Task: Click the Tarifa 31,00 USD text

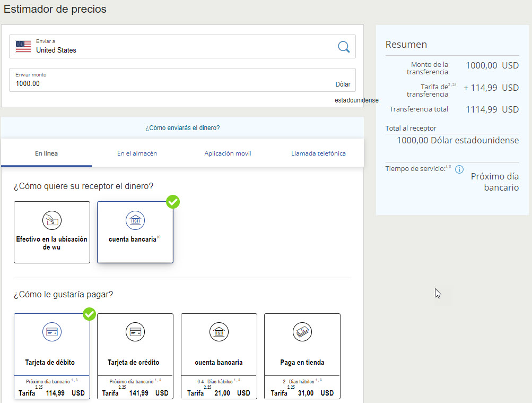Action: (302, 393)
